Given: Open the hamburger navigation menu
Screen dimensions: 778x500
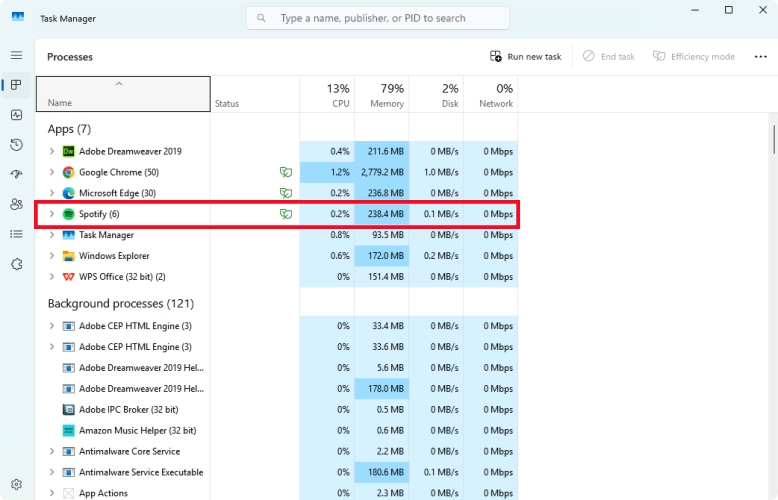Looking at the screenshot, I should 16,55.
